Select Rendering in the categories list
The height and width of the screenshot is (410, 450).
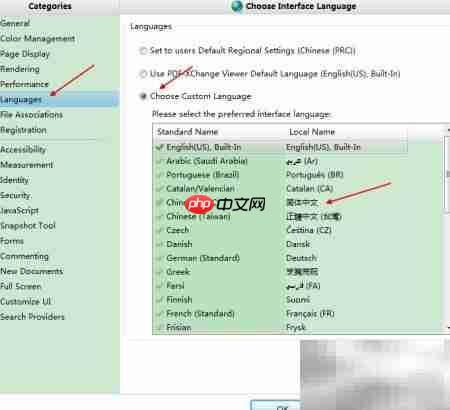pyautogui.click(x=20, y=69)
